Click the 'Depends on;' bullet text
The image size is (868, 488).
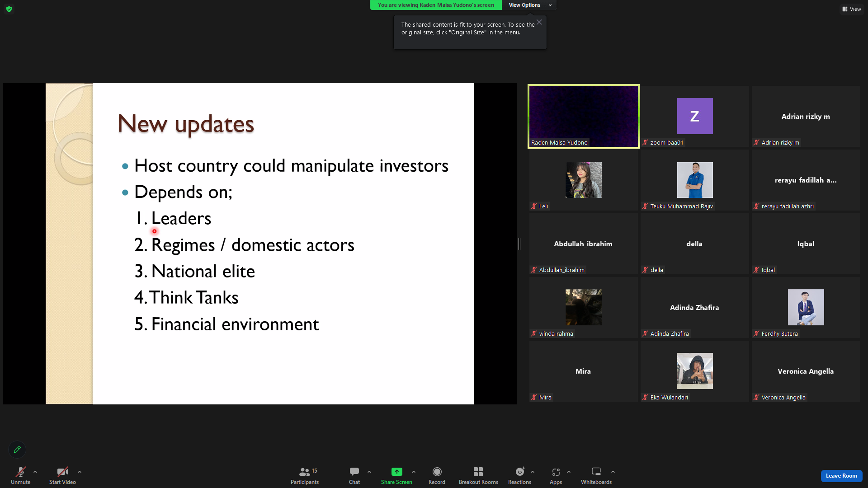tap(183, 192)
